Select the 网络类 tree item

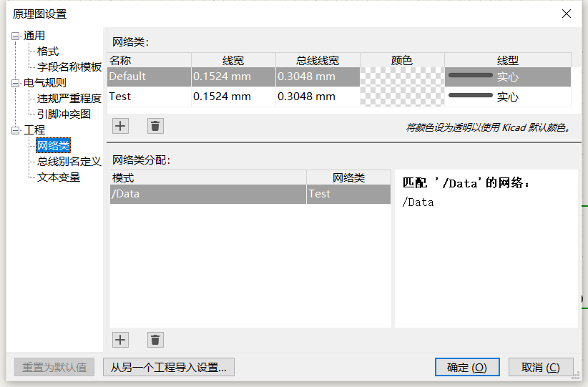click(x=53, y=145)
